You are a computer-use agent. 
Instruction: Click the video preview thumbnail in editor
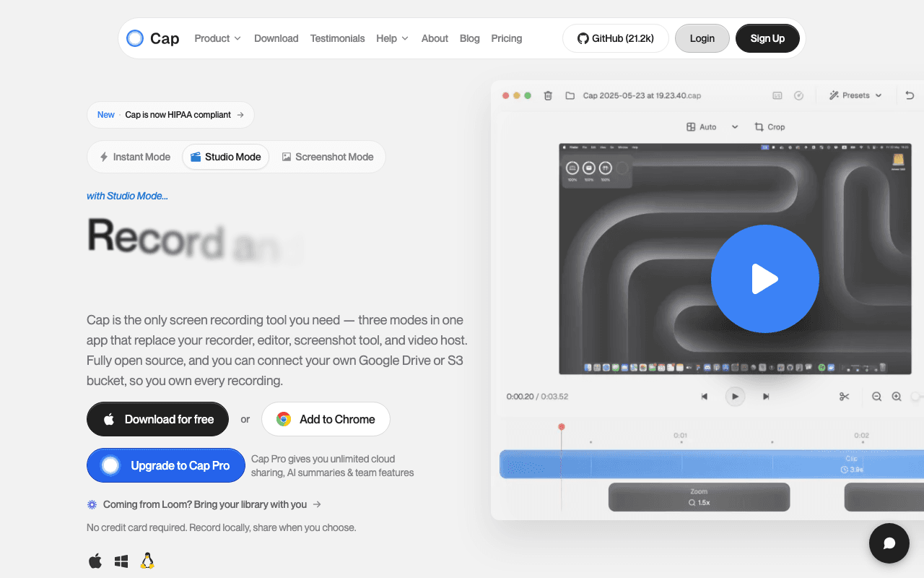click(736, 259)
